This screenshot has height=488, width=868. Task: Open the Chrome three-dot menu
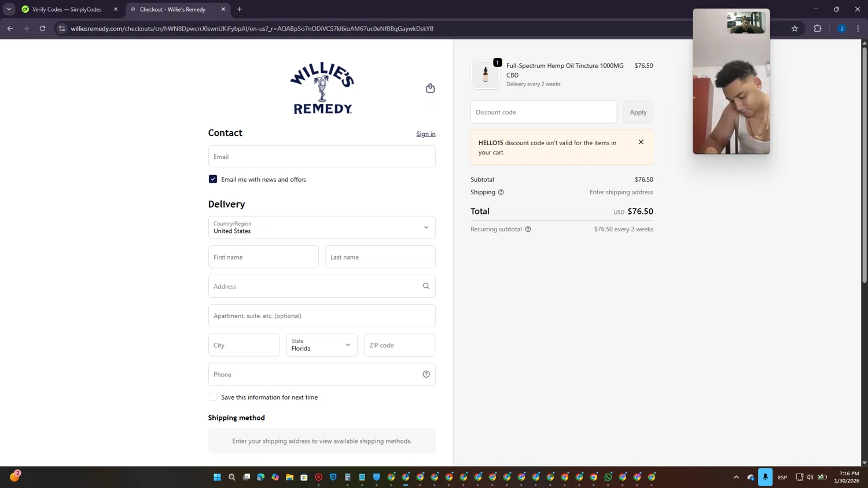(858, 28)
